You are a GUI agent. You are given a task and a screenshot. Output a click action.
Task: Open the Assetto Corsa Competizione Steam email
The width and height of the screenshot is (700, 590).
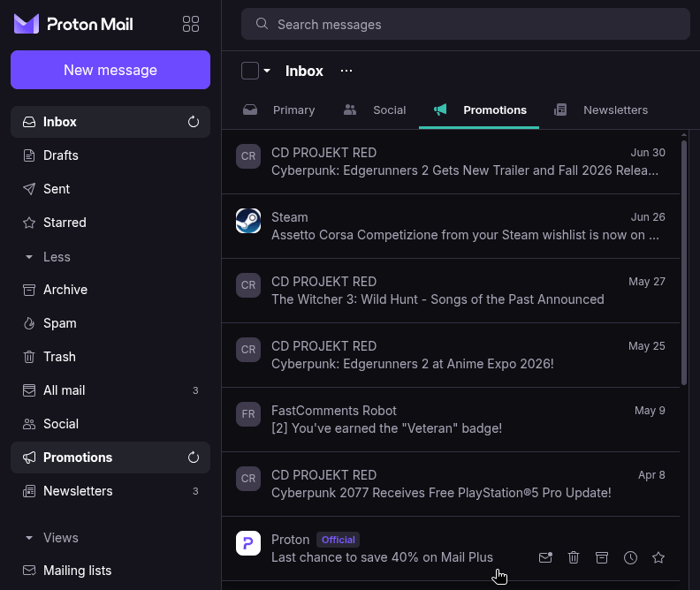coord(451,226)
